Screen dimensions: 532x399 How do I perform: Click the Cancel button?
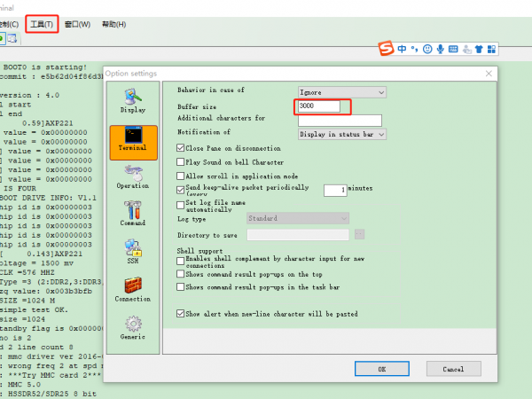(453, 368)
